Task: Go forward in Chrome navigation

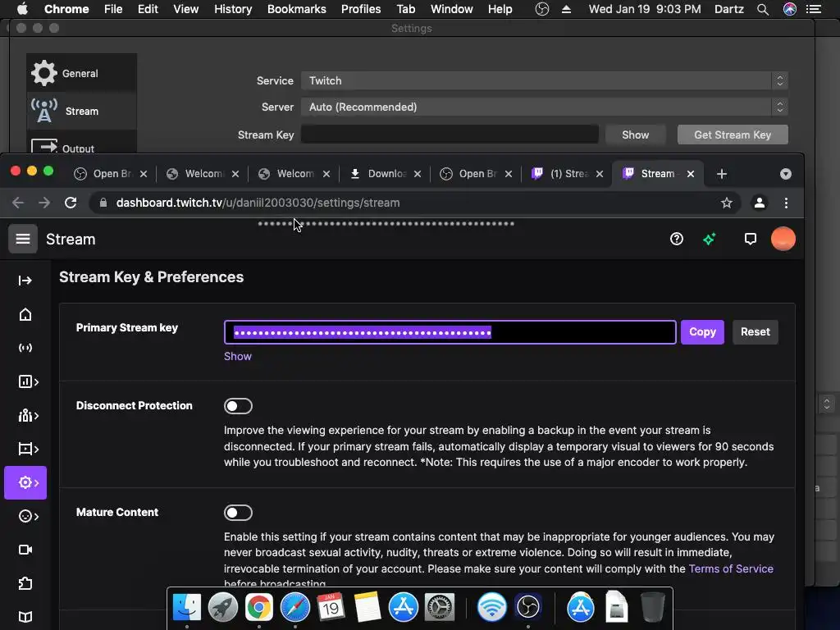Action: tap(44, 203)
